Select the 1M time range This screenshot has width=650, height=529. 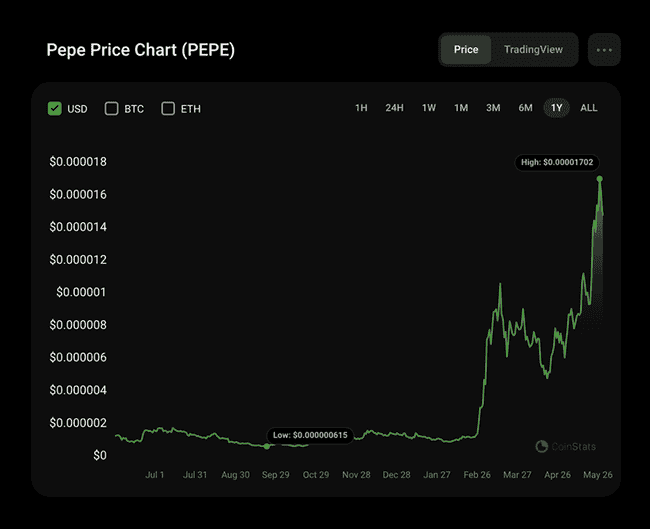pos(461,108)
